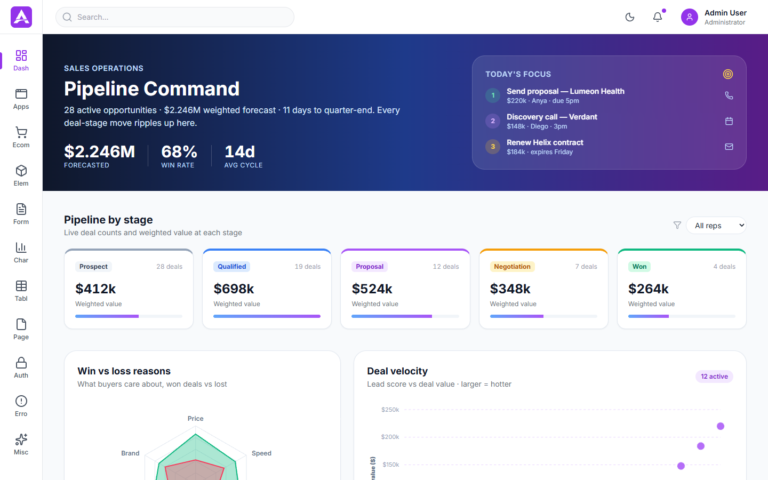Click calendar icon for Verdant discovery call

coord(729,121)
